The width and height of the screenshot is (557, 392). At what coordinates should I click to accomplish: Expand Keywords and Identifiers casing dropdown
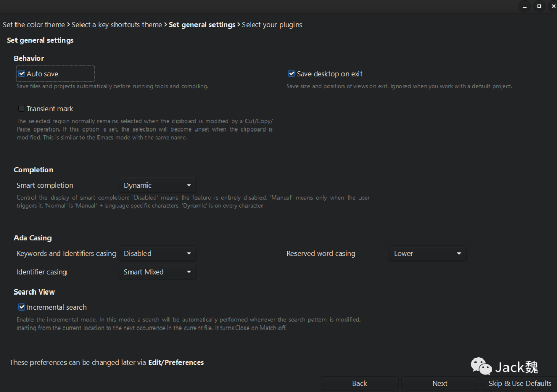click(x=157, y=254)
